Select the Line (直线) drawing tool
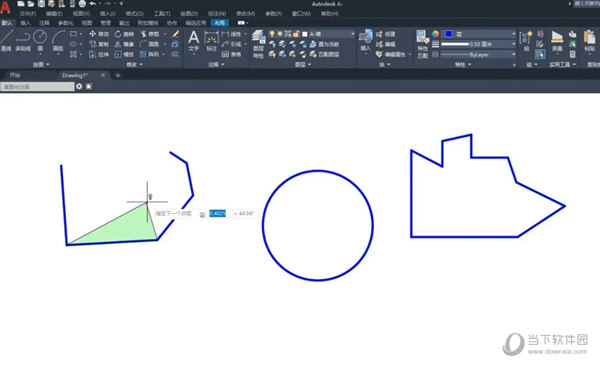The height and width of the screenshot is (367, 600). [6, 41]
